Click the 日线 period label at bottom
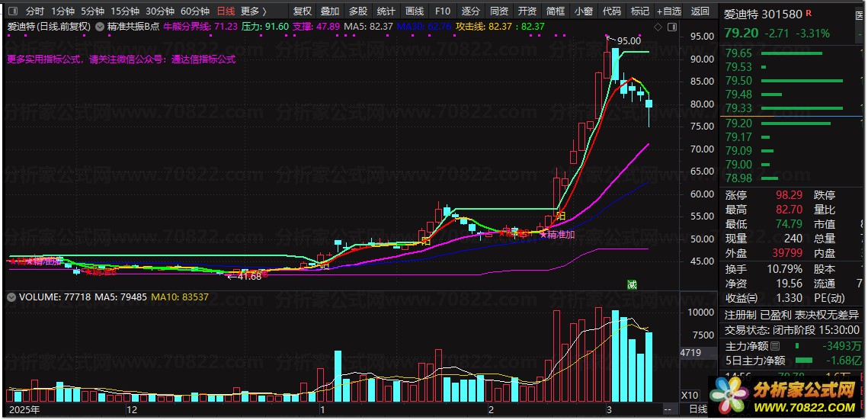 click(698, 409)
